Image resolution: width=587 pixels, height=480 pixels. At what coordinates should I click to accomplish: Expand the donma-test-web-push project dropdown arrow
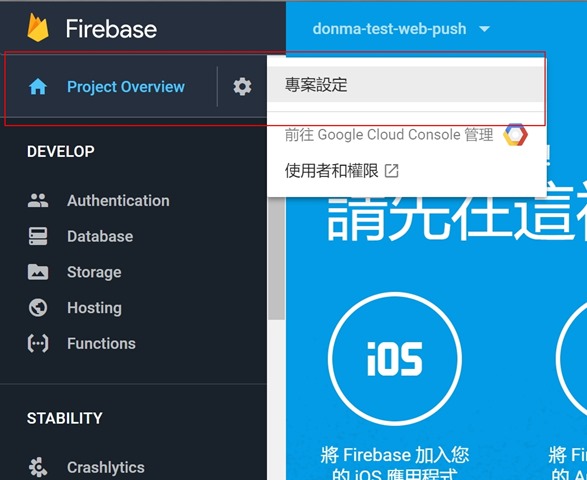[x=484, y=29]
